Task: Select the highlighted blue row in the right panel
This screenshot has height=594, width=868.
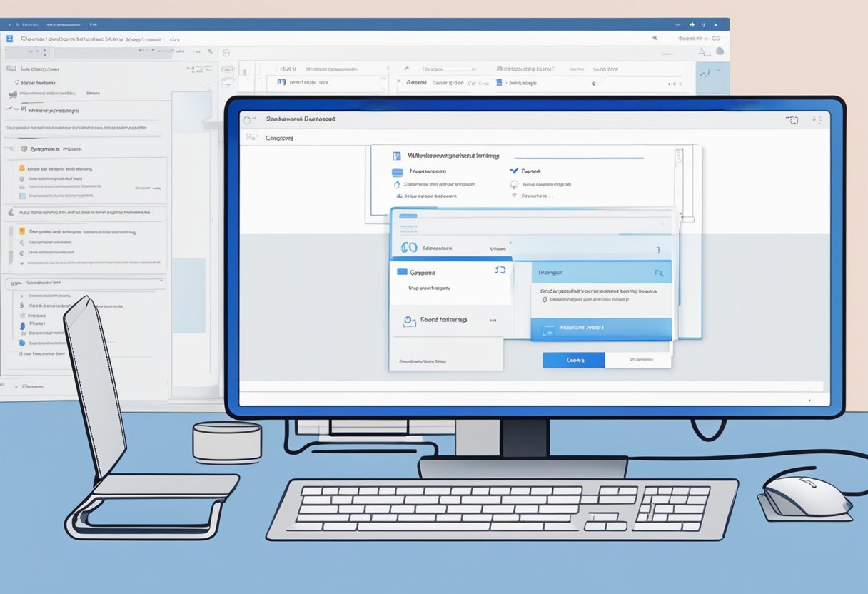Action: tap(601, 328)
